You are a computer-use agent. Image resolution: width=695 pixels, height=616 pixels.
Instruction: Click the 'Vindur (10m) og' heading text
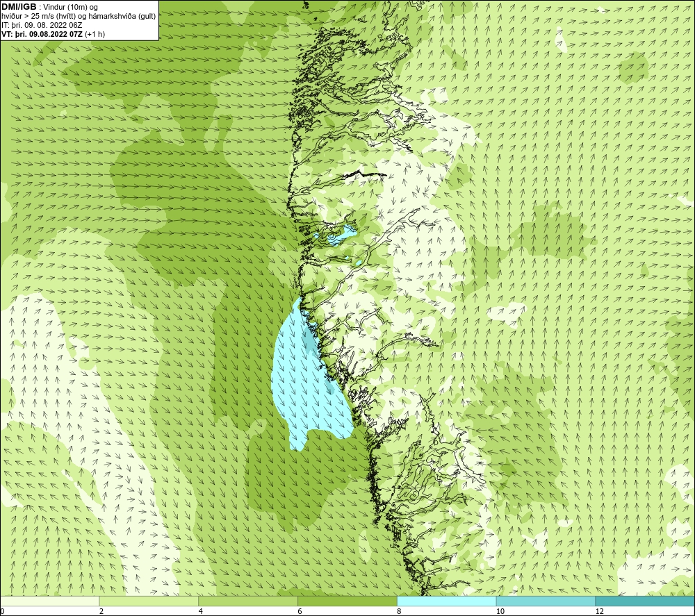(x=70, y=8)
